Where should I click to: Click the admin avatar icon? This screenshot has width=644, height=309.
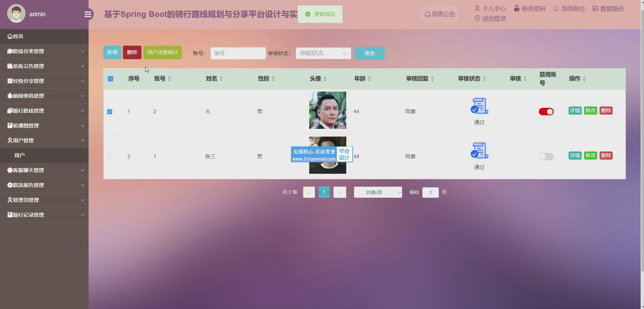16,14
